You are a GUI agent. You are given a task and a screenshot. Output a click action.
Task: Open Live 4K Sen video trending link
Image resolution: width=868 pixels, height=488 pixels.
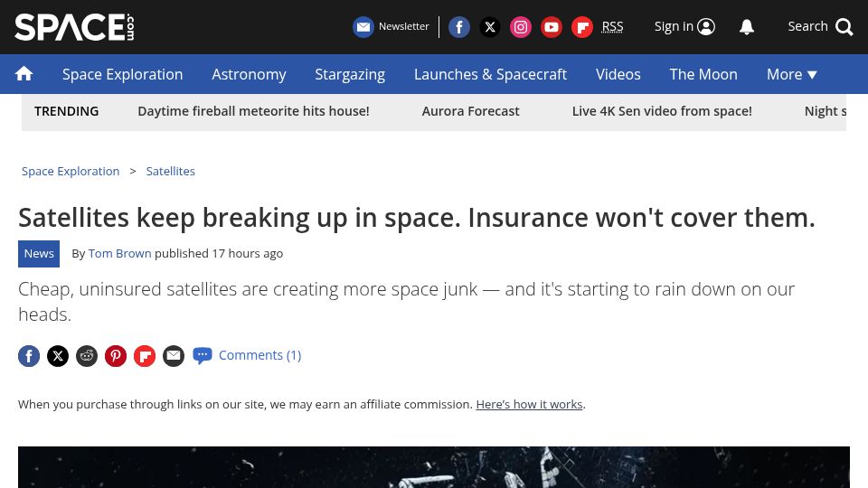pyautogui.click(x=662, y=111)
